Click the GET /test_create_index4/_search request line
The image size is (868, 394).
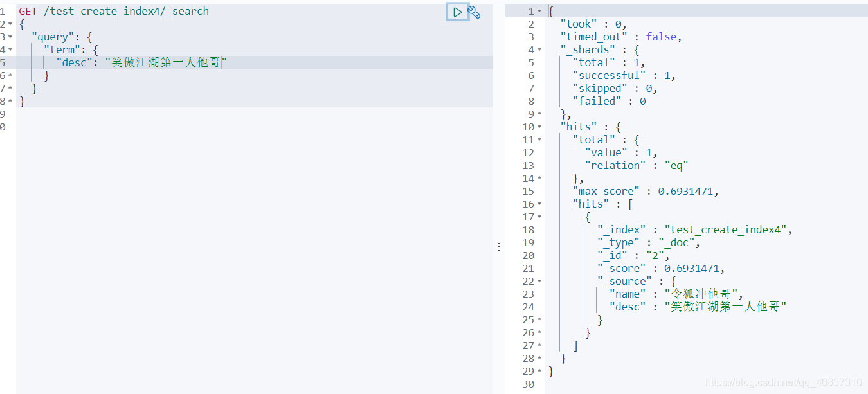(114, 11)
